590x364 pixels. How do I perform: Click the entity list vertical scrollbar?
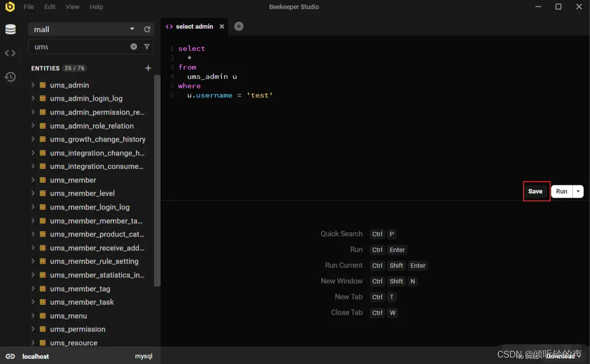coord(157,181)
